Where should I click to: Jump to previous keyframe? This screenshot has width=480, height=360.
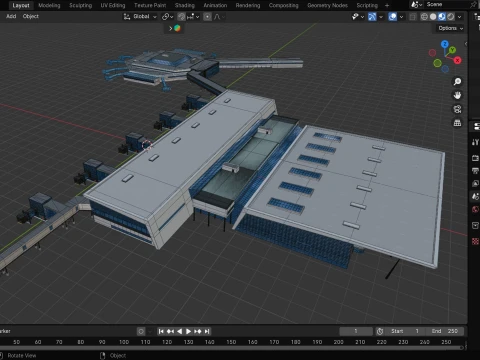point(170,331)
